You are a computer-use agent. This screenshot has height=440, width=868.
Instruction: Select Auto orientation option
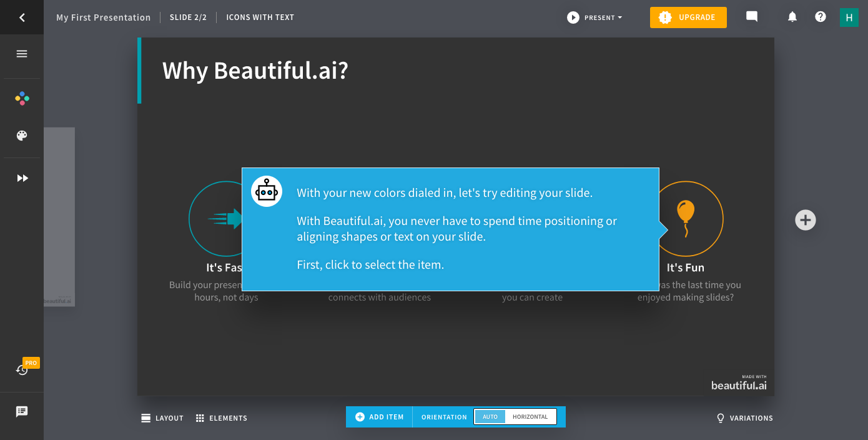(x=490, y=417)
